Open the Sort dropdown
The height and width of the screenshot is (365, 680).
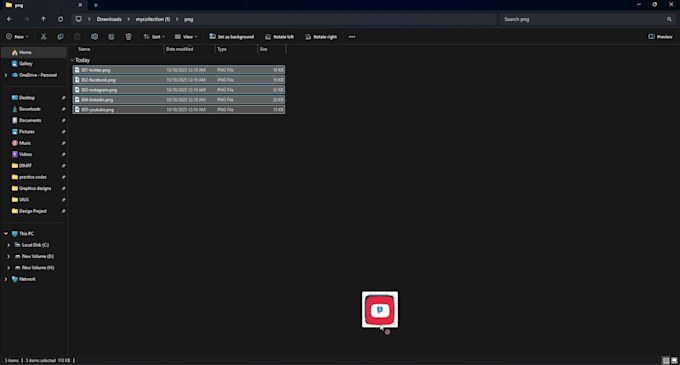point(154,37)
